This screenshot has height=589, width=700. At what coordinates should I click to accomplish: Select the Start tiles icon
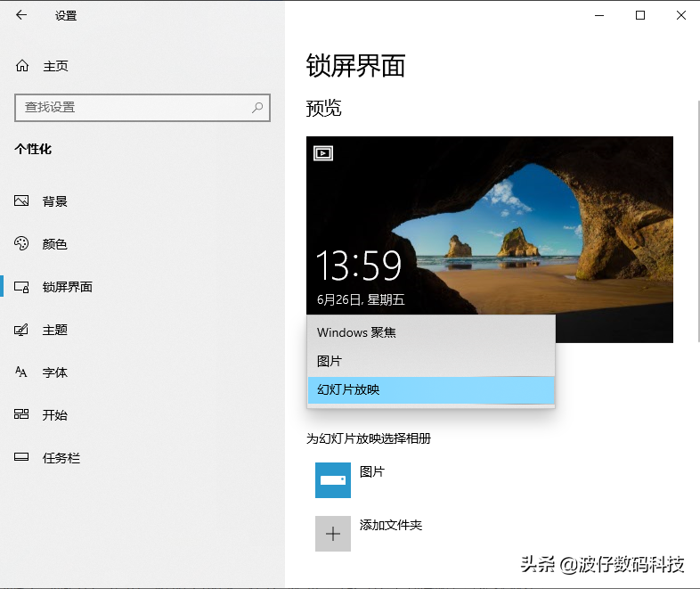(x=21, y=414)
